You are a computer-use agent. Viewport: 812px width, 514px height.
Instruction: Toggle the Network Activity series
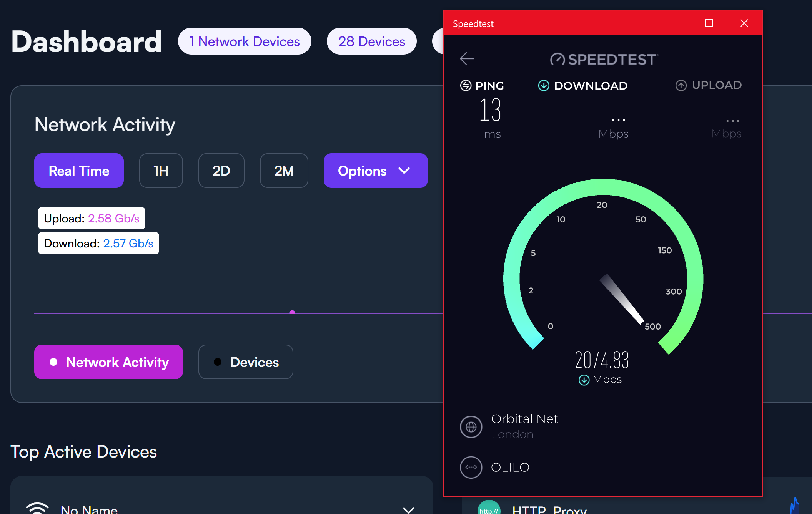click(108, 362)
